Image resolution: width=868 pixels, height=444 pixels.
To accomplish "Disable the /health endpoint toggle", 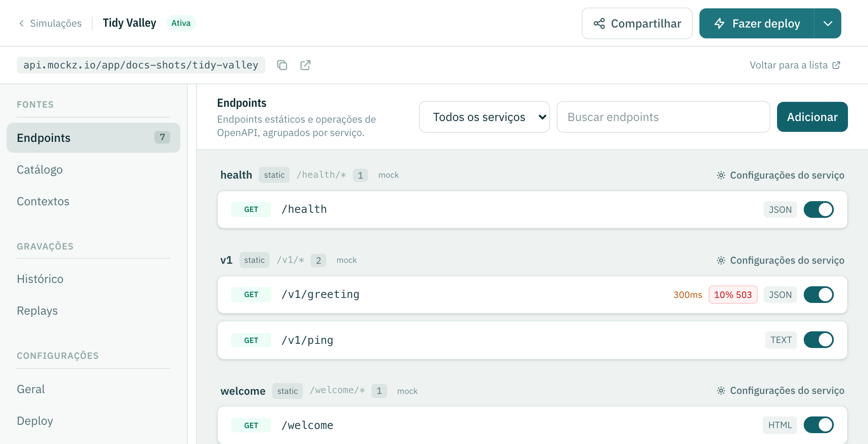I will pos(818,209).
